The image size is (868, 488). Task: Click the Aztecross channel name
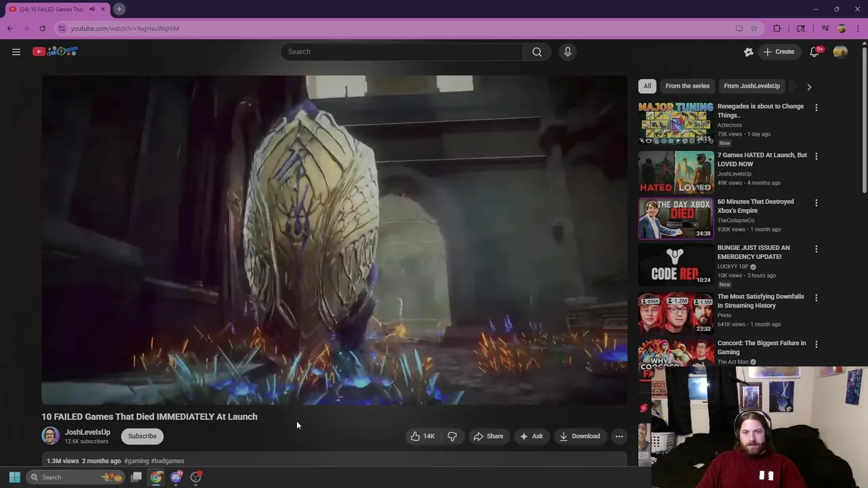730,125
